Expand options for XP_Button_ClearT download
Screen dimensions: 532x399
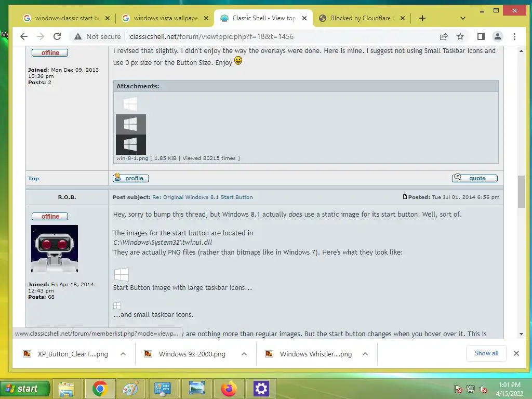(123, 354)
